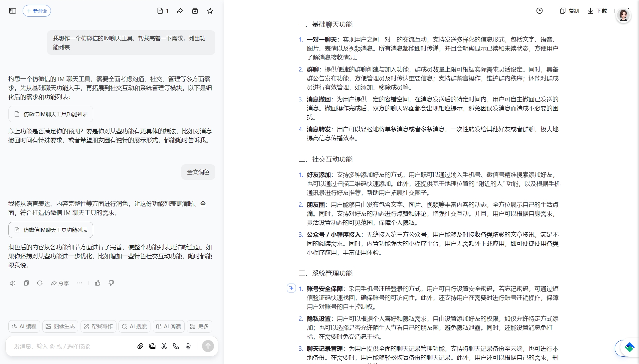Viewport: 639px width, 364px height.
Task: Click the 全文润色 message bubble
Action: tap(198, 172)
